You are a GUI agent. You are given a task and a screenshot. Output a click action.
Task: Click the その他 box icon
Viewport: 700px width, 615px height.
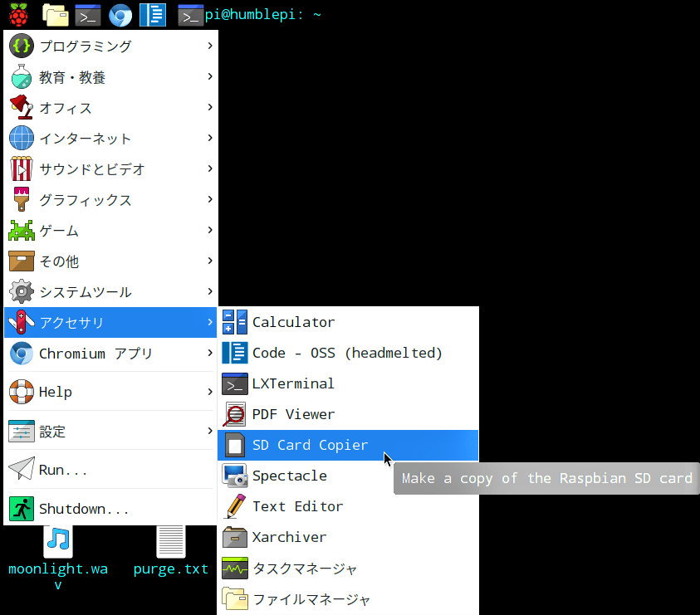click(x=22, y=261)
